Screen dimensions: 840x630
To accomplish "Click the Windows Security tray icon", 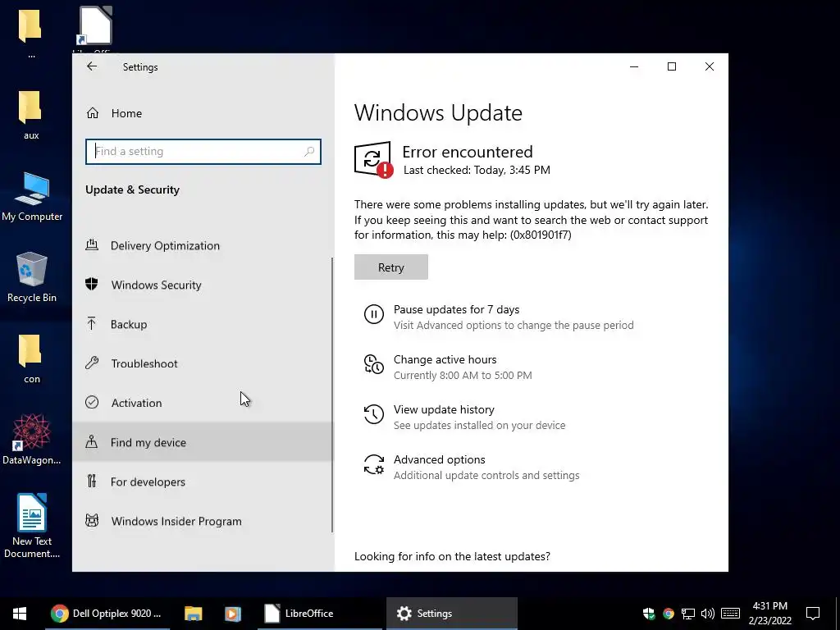I will click(649, 614).
